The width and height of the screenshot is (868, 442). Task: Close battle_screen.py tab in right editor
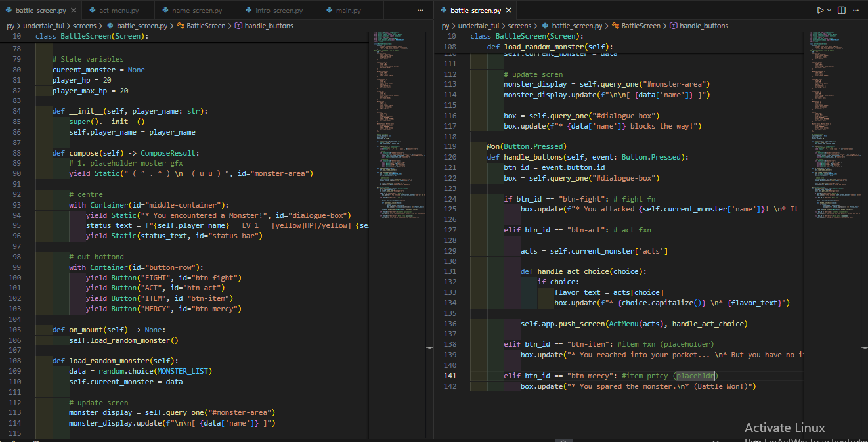pos(508,11)
